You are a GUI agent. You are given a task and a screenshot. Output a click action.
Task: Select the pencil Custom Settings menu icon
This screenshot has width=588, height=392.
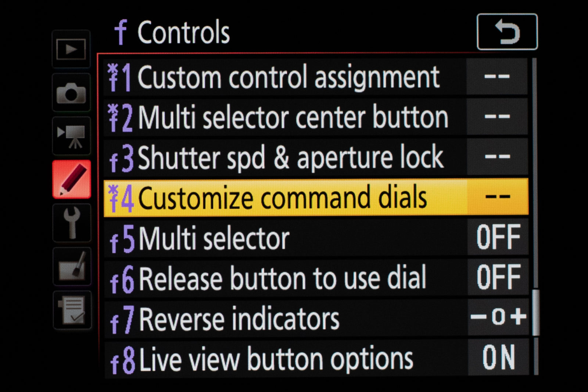coord(72,178)
